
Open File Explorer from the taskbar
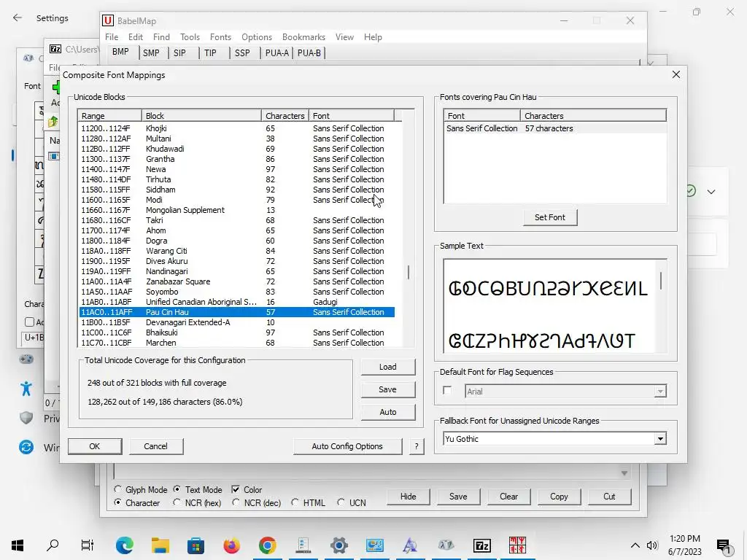pos(160,545)
